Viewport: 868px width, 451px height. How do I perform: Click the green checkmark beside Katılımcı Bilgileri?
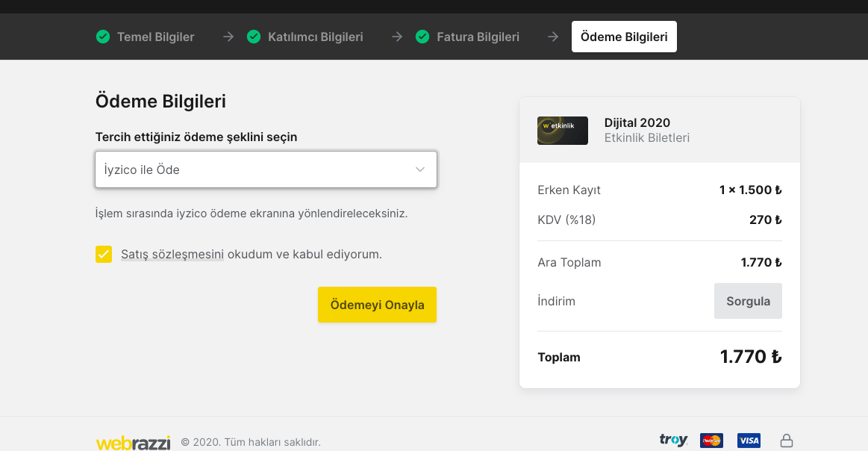coord(254,37)
